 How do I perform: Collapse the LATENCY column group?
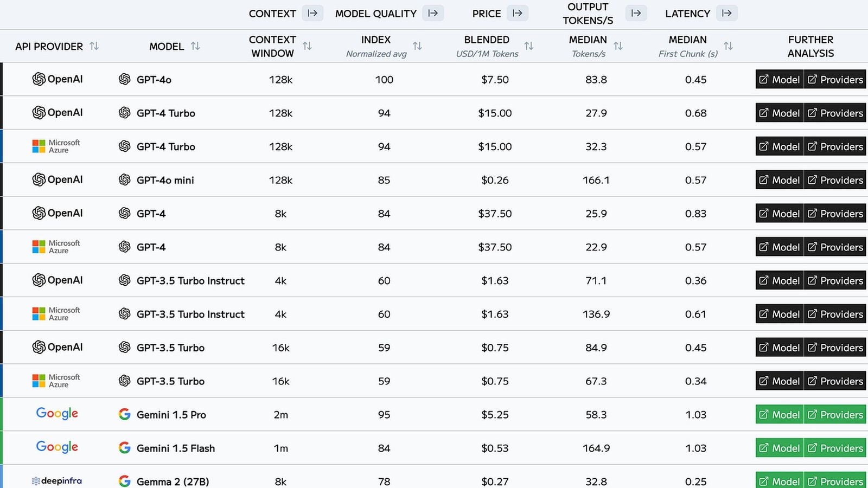point(727,13)
